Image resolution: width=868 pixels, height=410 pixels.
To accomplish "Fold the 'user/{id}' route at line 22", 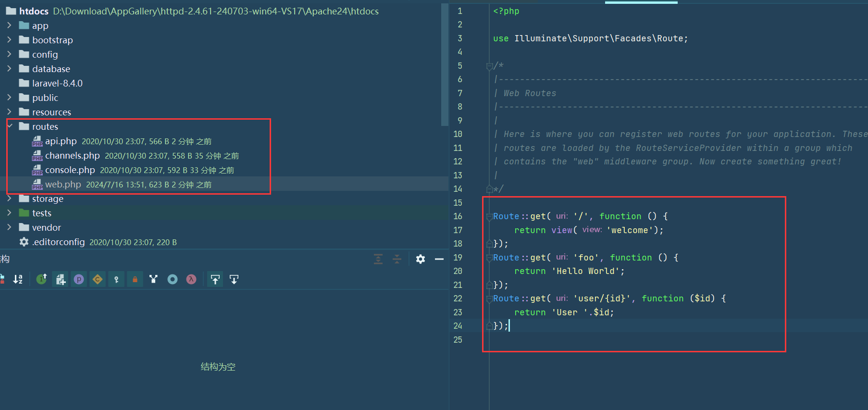I will [x=489, y=299].
